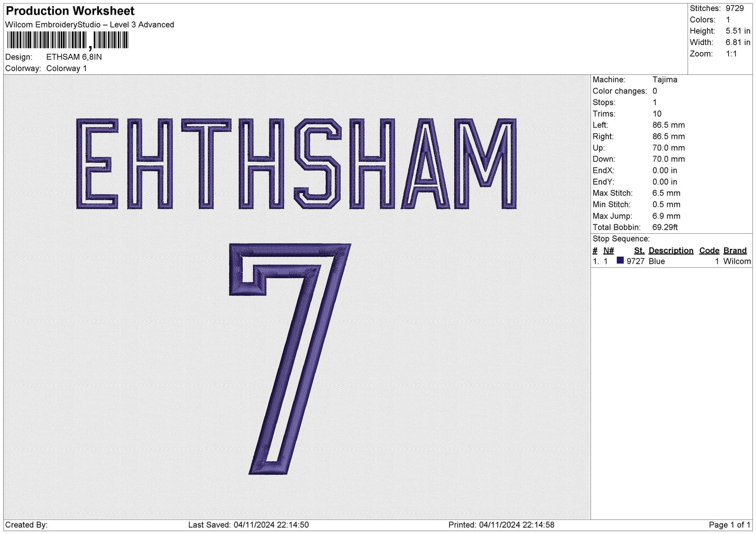
Task: Click the EndY value 0.00 in
Action: tap(664, 182)
